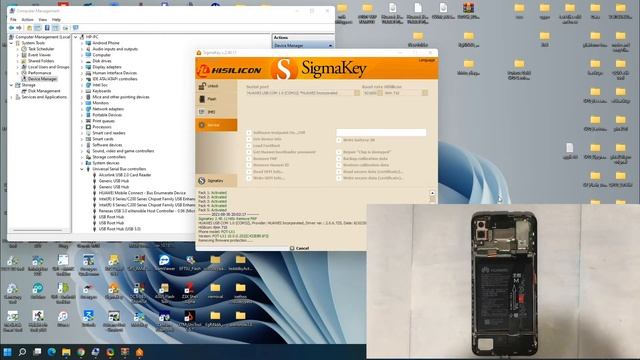Screen dimensions: 640x360
Task: Collapse the System Tools tree node
Action: [11, 43]
